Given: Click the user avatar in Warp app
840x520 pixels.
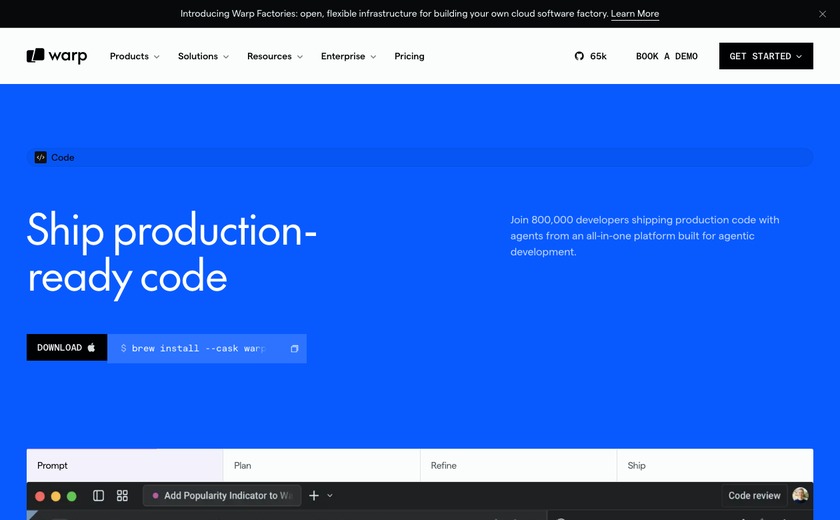Looking at the screenshot, I should pos(800,495).
